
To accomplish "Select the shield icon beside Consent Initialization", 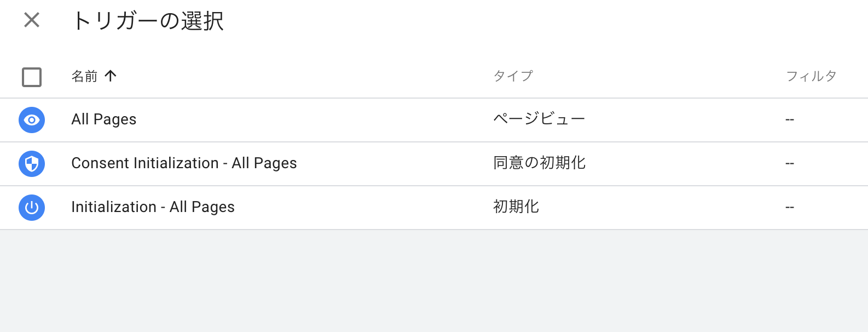I will tap(31, 163).
